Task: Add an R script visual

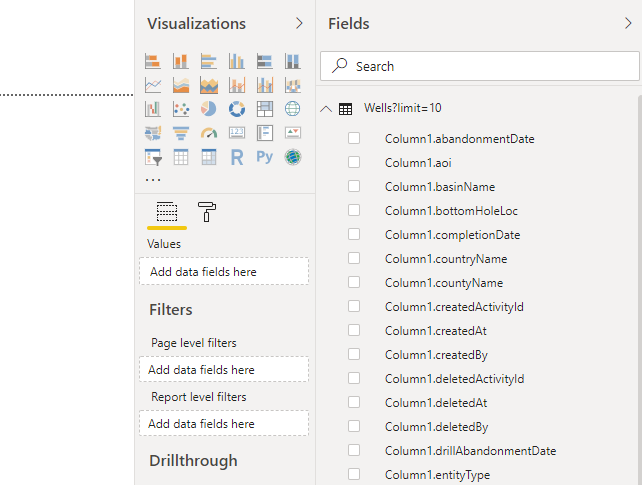Action: [x=237, y=157]
